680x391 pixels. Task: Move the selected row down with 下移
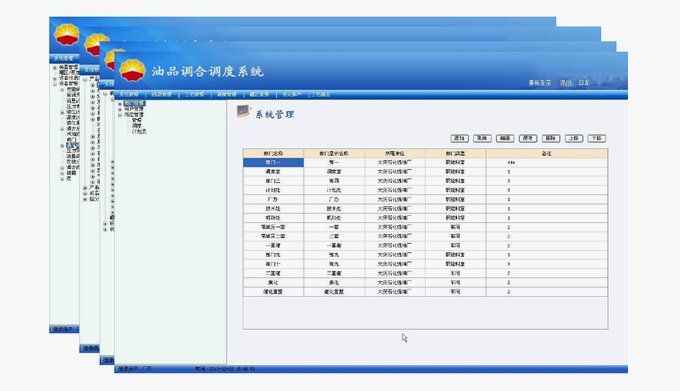tap(597, 138)
